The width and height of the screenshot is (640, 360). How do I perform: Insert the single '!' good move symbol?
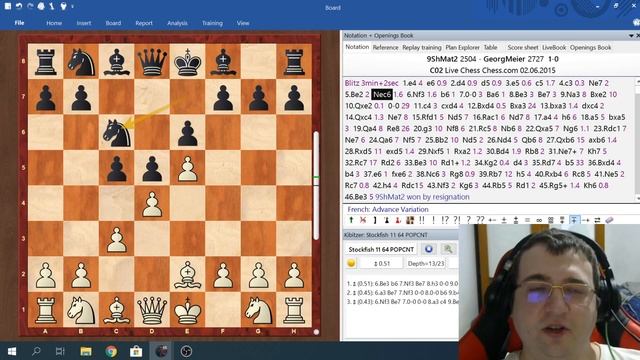click(x=433, y=220)
